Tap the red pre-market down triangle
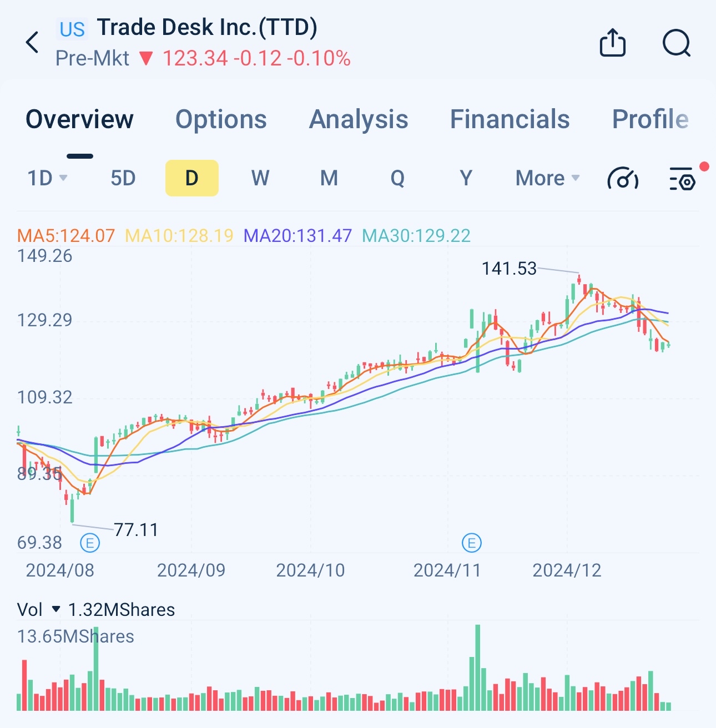716x728 pixels. click(146, 58)
